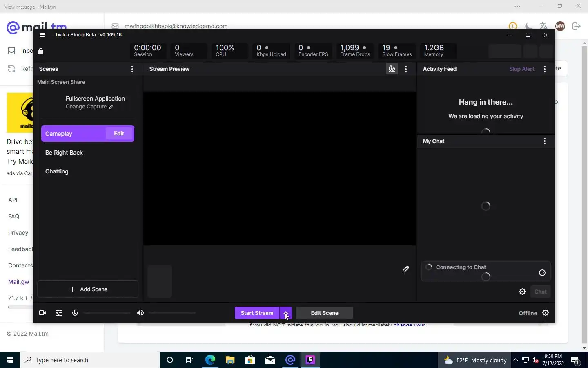Open settings gear next to Offline

pos(546,313)
